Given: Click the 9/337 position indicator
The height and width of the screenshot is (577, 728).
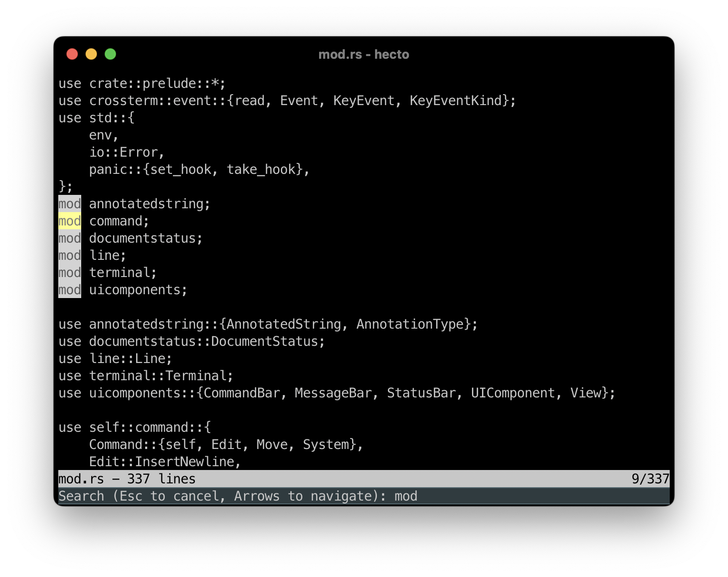Looking at the screenshot, I should click(x=650, y=479).
